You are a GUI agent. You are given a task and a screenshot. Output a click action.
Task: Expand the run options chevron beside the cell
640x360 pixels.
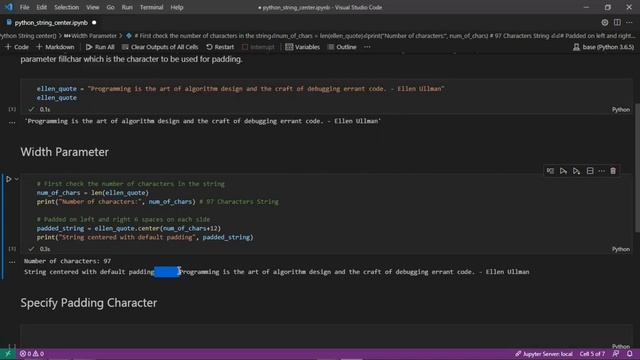tap(16, 179)
